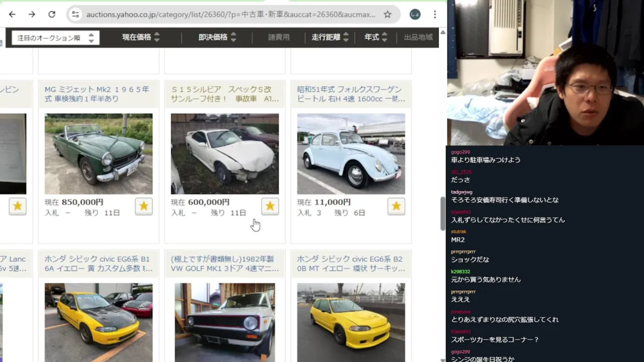Click the 11,000円 current price text

(333, 202)
